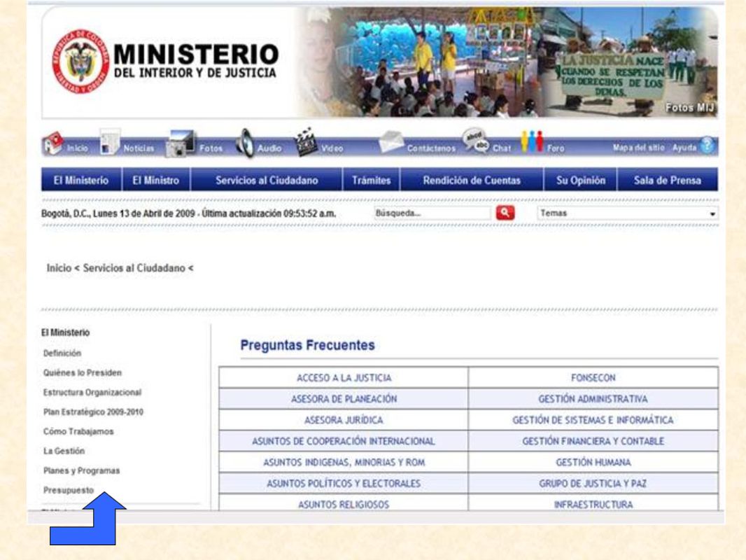746x560 pixels.
Task: Open Rendición de Cuentas menu
Action: pos(472,181)
